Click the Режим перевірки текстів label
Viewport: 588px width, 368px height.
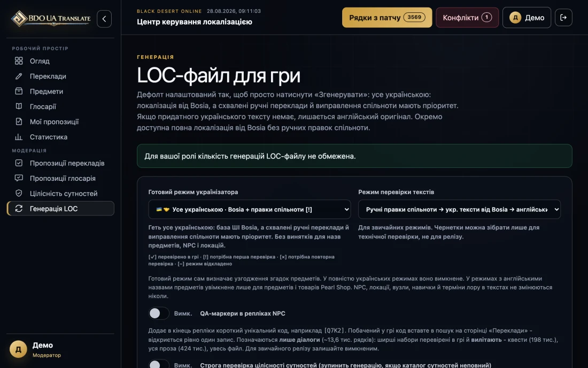(x=396, y=192)
